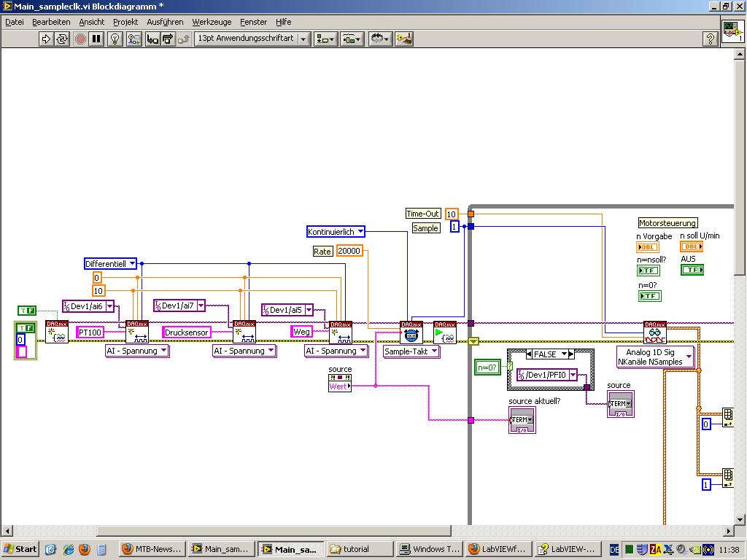This screenshot has height=560, width=747.
Task: Click the n=0? boolean terminal under Motorsteuerung
Action: 650,296
